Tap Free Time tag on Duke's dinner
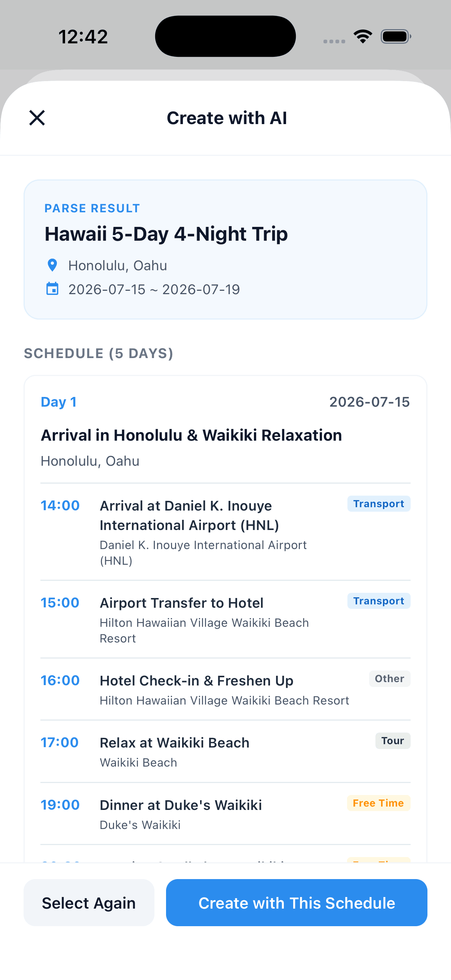The height and width of the screenshot is (980, 451). pyautogui.click(x=378, y=803)
